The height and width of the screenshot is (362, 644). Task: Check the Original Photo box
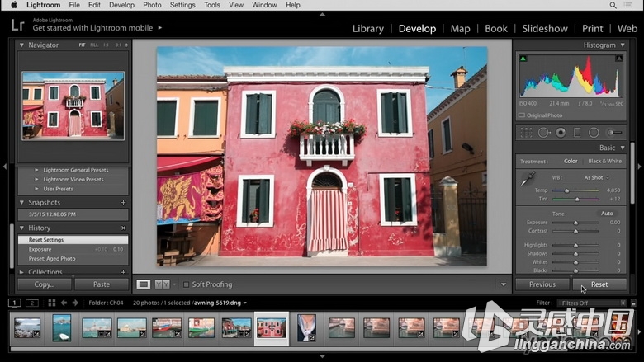pos(522,115)
